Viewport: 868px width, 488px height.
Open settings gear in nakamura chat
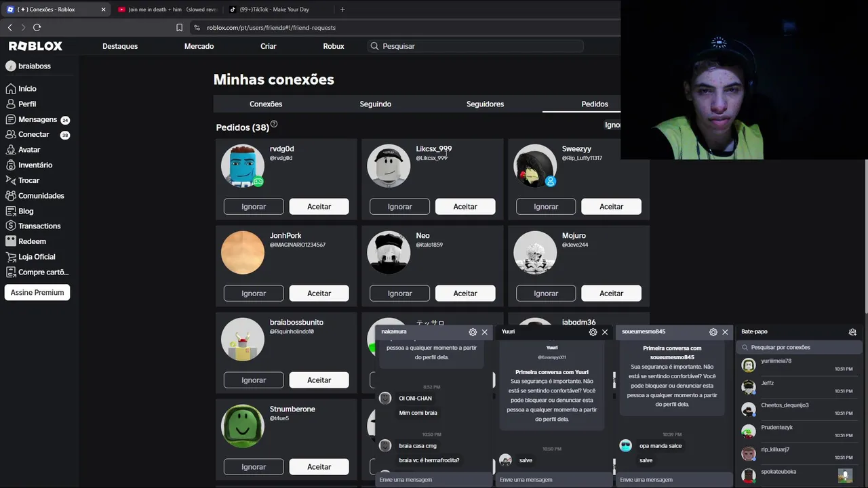point(473,332)
